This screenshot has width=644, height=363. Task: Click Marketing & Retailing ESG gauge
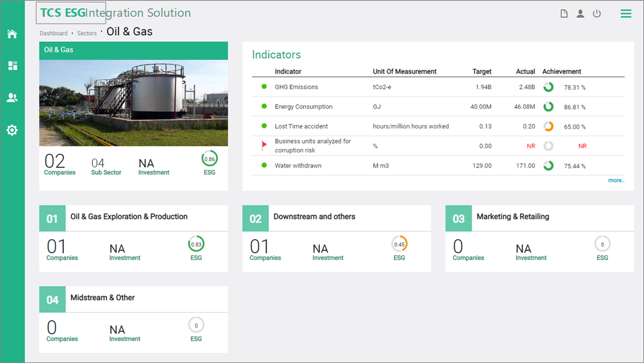point(603,244)
